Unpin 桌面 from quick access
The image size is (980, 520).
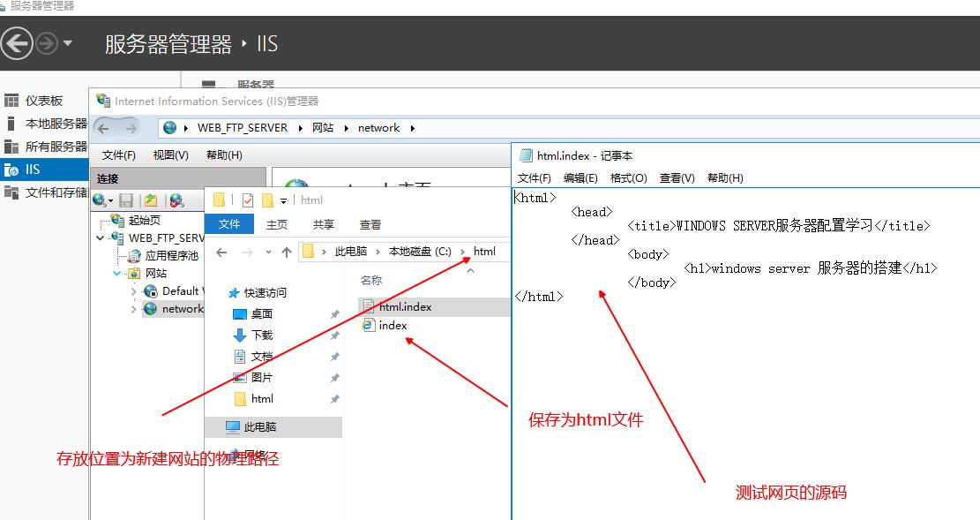[x=333, y=313]
